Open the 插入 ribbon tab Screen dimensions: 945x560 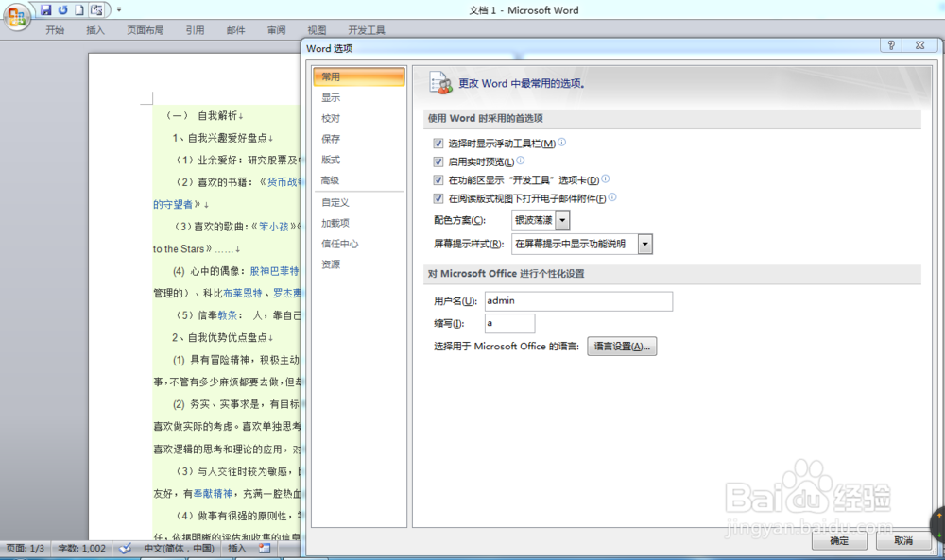(x=95, y=30)
